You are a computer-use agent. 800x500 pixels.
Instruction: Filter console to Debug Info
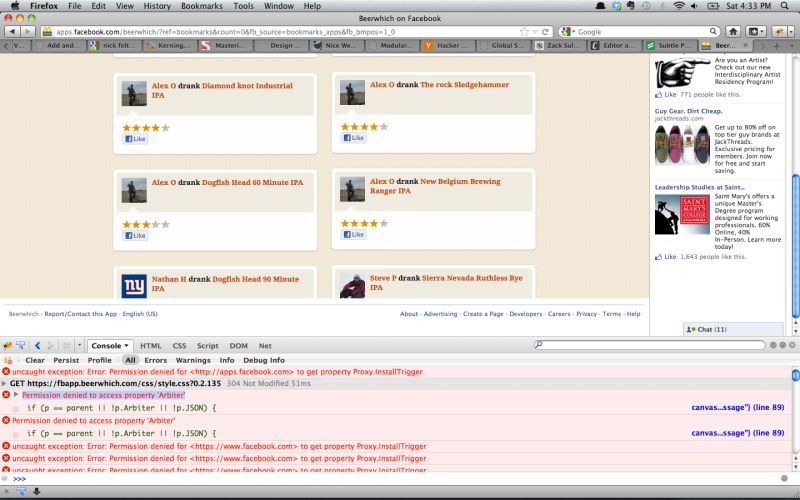[264, 360]
